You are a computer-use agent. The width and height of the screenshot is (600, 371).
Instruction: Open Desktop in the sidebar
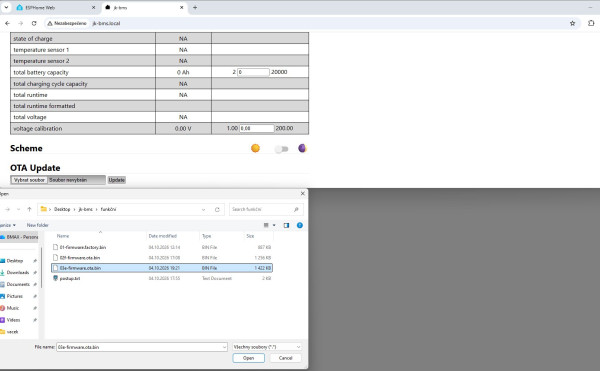[15, 261]
